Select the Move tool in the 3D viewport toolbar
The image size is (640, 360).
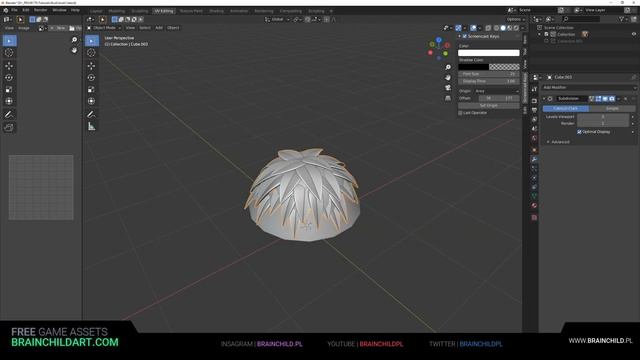point(91,65)
